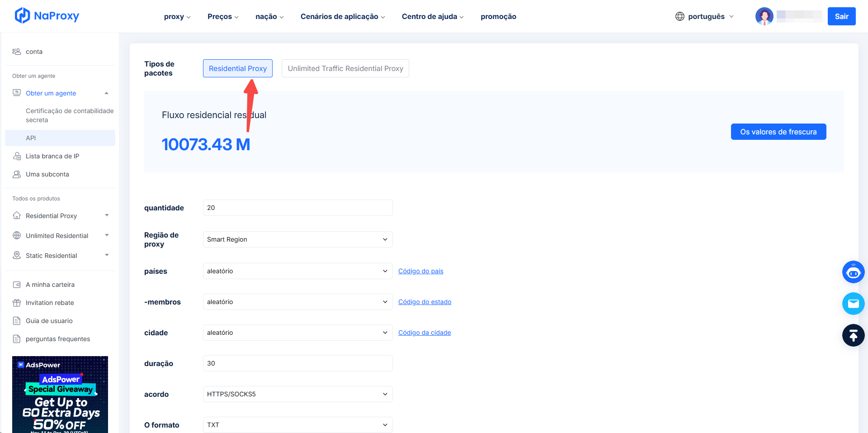The image size is (868, 433).
Task: Click the duração input field
Action: click(x=298, y=363)
